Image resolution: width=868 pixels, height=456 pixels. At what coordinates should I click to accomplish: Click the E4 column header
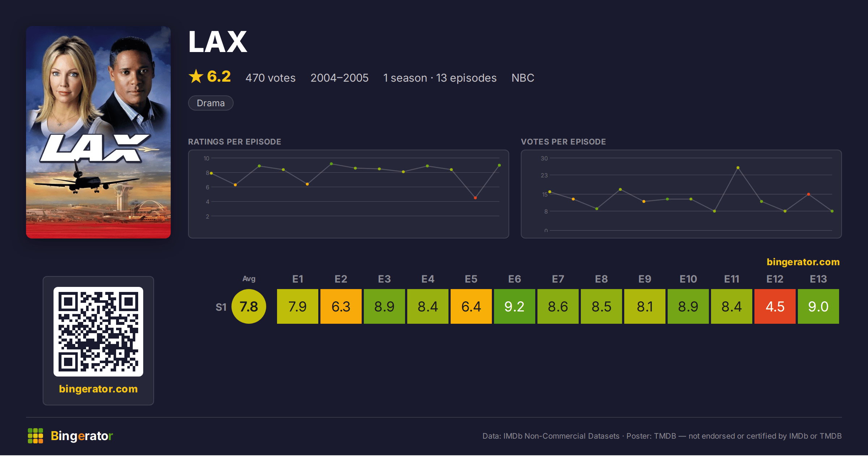[428, 279]
